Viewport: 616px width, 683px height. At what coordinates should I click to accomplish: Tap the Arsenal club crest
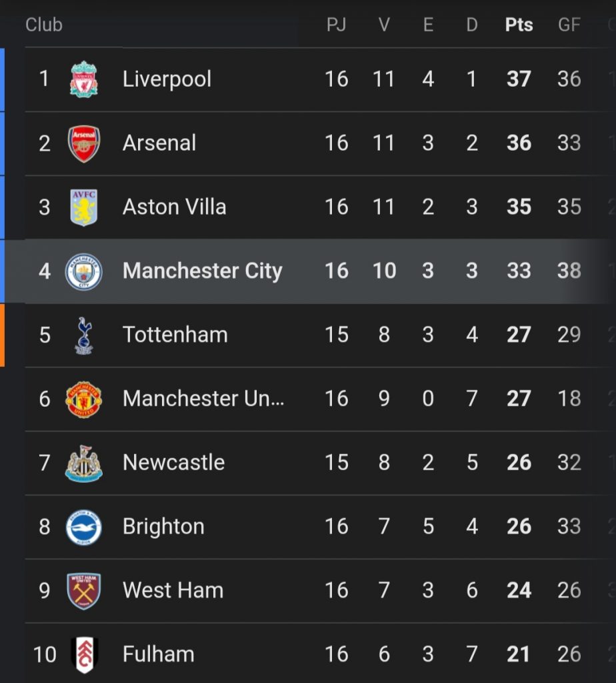83,143
